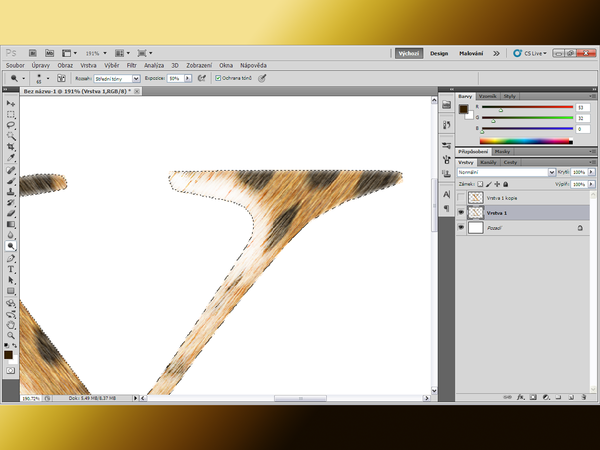Select the Lasso tool

point(11,125)
